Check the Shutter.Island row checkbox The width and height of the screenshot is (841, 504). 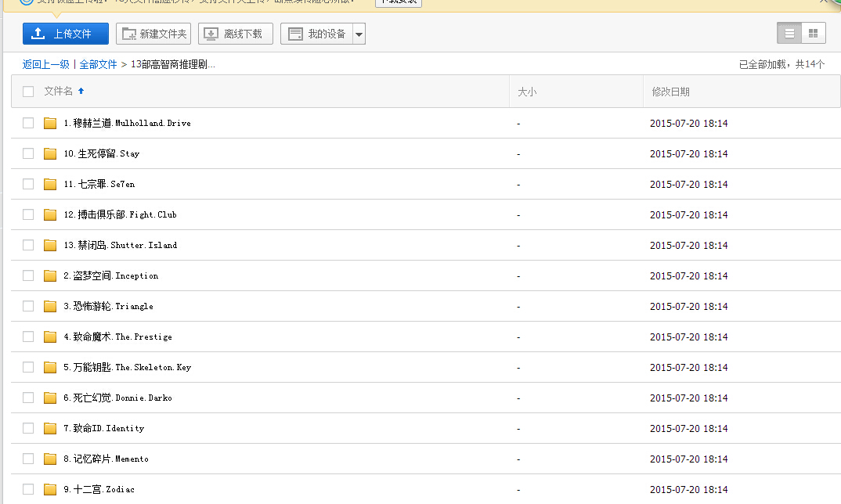[x=28, y=246]
